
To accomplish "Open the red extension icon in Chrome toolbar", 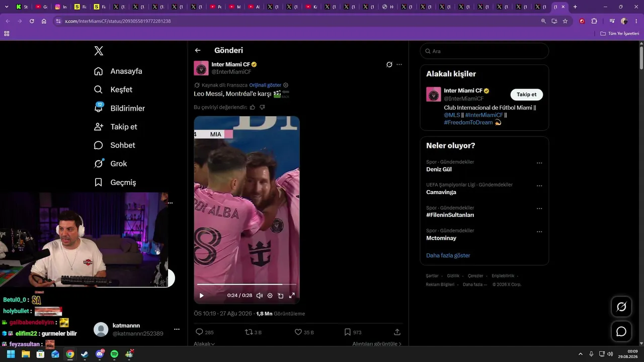I will click(582, 21).
